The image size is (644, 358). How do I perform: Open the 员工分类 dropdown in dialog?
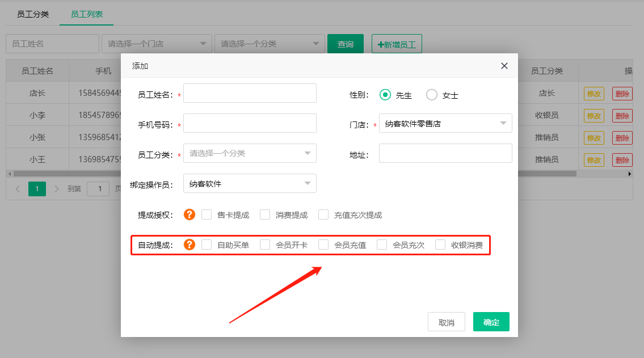point(250,153)
